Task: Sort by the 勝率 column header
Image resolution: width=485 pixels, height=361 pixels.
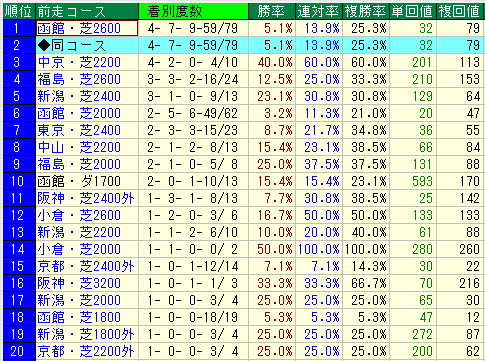Action: (x=272, y=11)
